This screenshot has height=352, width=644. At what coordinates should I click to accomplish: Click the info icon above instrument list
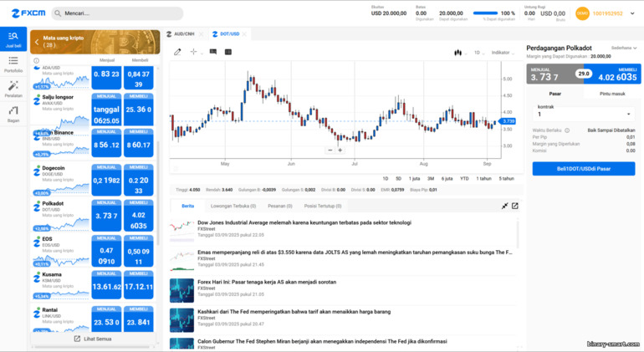pos(36,60)
